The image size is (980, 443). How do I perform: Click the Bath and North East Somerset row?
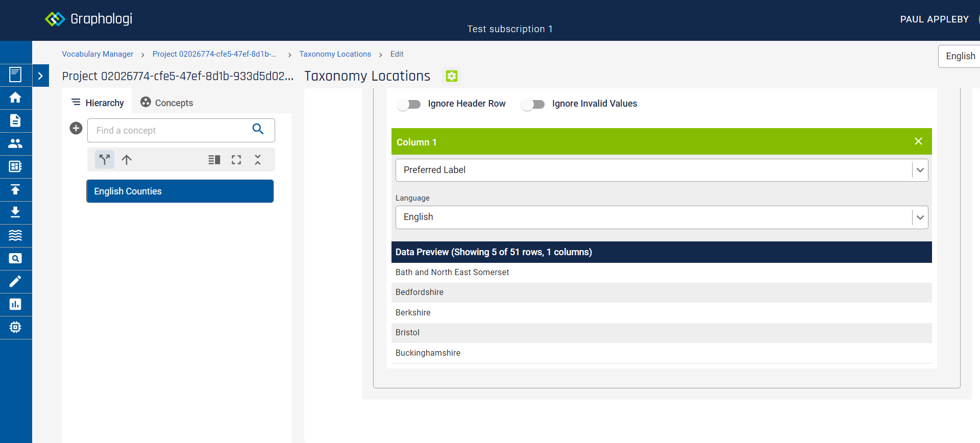[661, 273]
